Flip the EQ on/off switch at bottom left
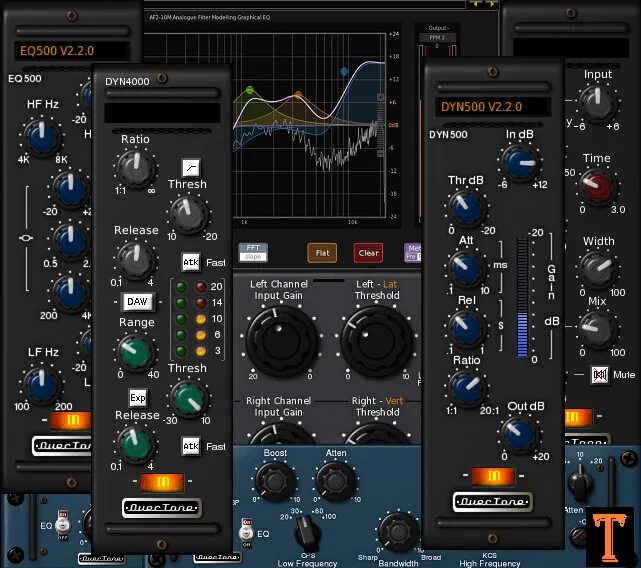Screen dimensions: 641x568 pyautogui.click(x=62, y=525)
